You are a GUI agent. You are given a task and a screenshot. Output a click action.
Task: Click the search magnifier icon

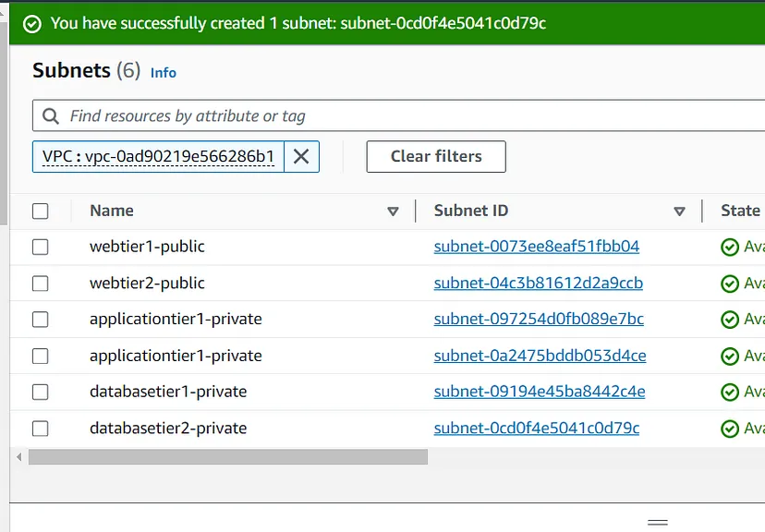point(51,116)
